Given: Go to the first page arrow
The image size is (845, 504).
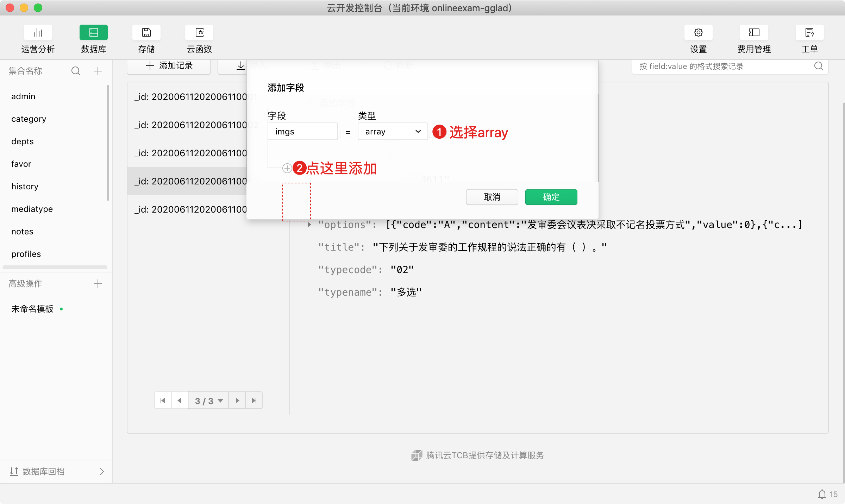Looking at the screenshot, I should [x=163, y=401].
